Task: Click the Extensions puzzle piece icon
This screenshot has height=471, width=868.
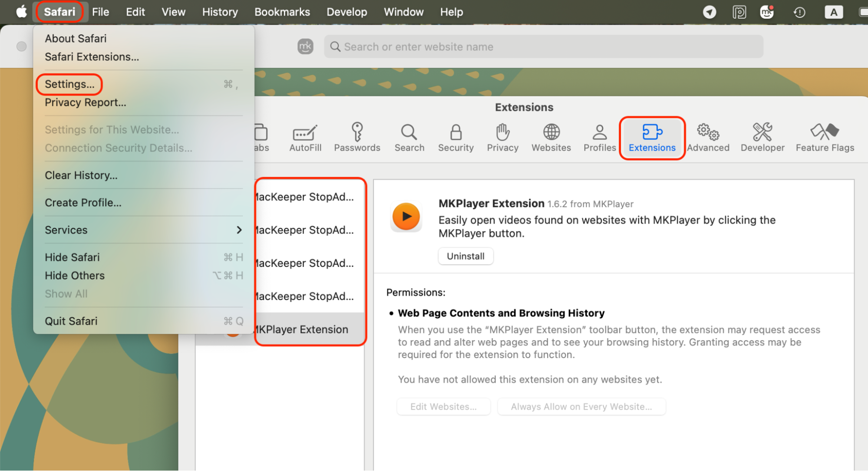Action: [652, 137]
